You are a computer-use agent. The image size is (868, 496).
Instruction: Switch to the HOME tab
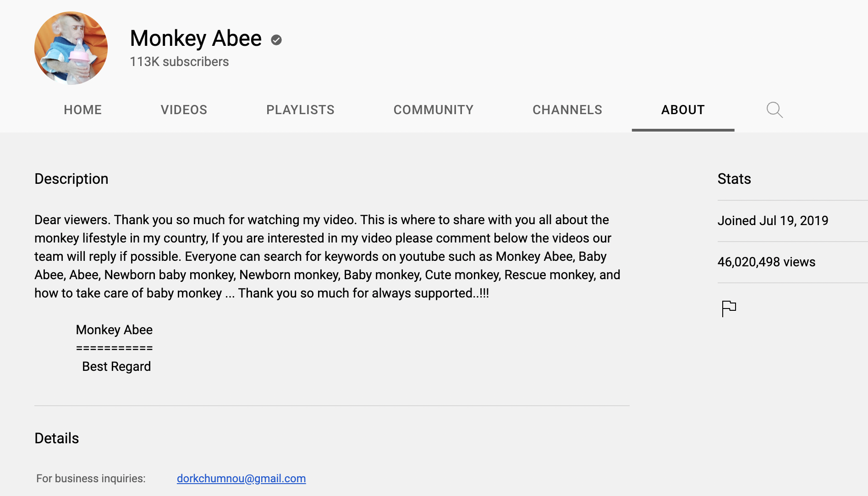click(82, 110)
